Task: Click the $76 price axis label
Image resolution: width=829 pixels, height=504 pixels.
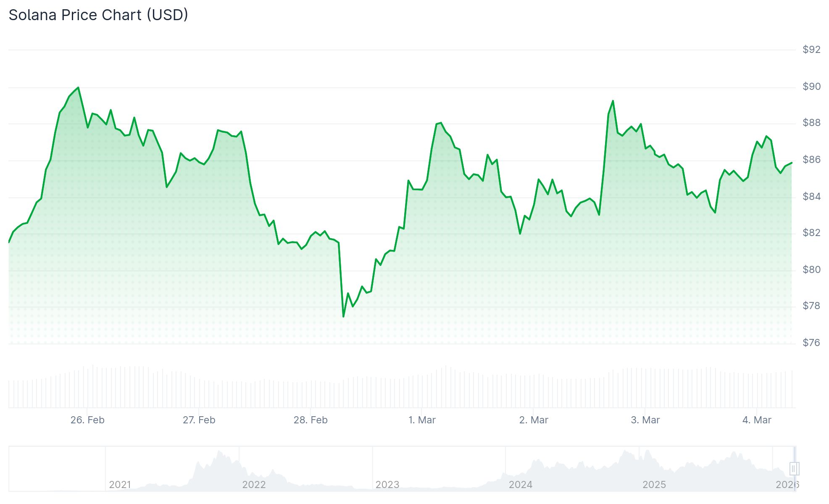Action: [811, 343]
